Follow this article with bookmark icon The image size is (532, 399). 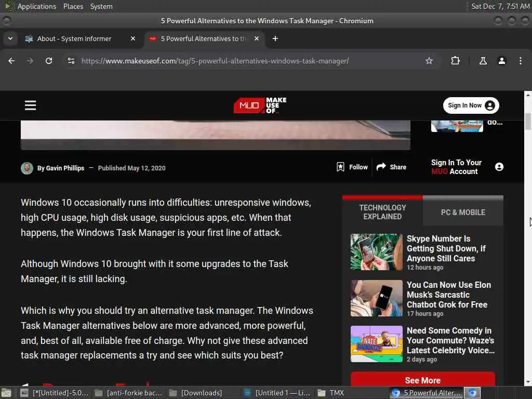pos(352,167)
